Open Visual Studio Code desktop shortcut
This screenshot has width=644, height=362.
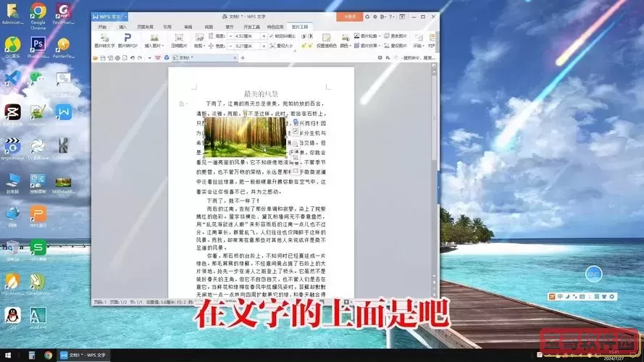[13, 78]
